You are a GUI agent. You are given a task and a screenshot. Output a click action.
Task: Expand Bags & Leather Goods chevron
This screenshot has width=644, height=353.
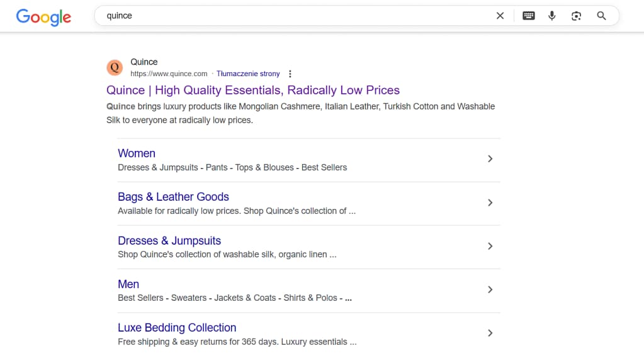point(490,203)
